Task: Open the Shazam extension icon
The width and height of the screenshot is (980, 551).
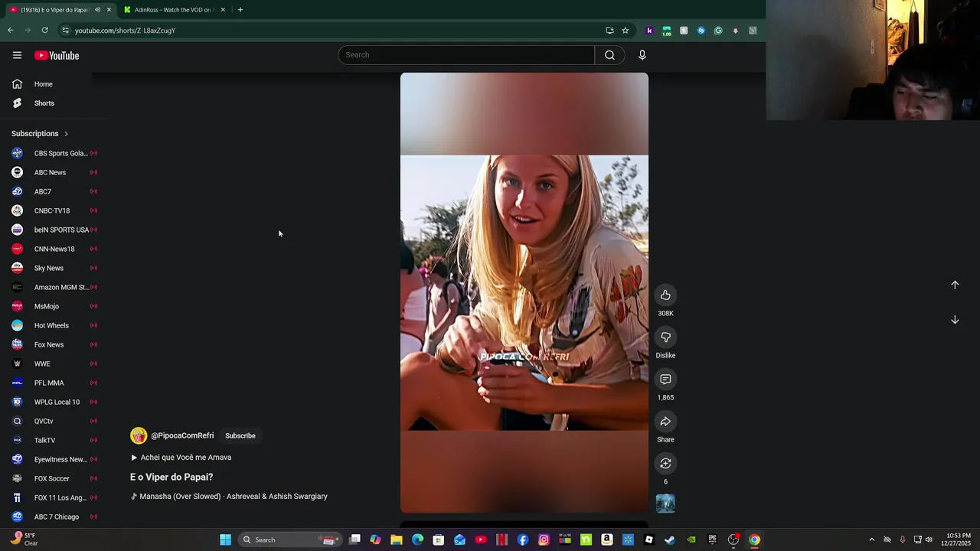Action: coord(701,31)
